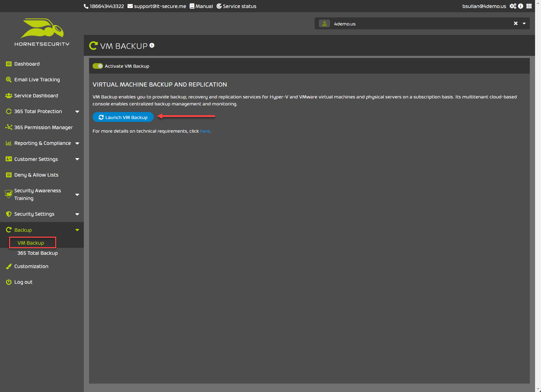Click the Hornetsecurity hornet logo
541x392 pixels.
(x=42, y=32)
